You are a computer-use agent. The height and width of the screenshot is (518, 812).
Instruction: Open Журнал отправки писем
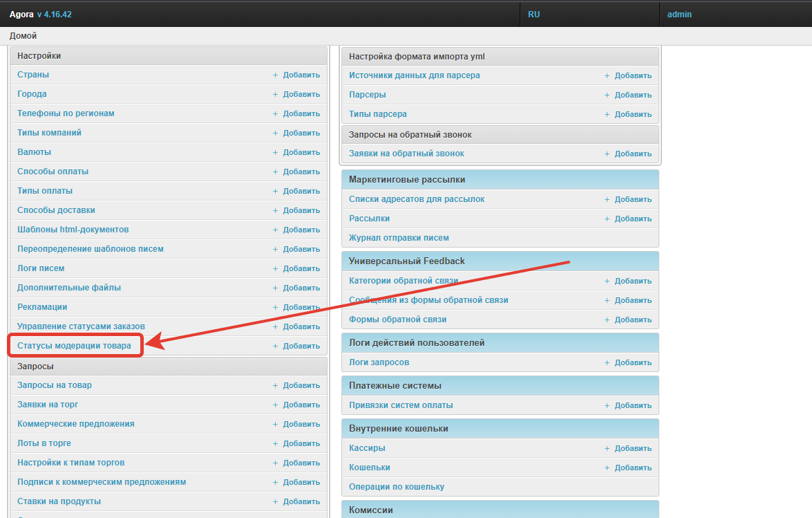(399, 238)
